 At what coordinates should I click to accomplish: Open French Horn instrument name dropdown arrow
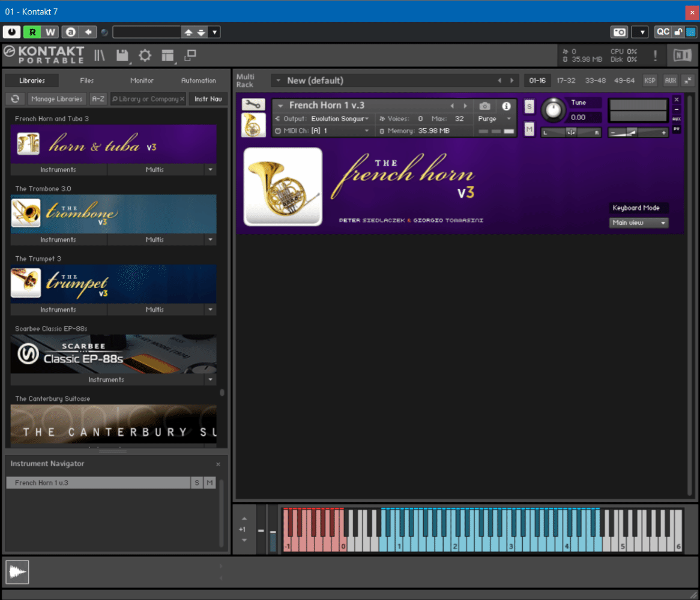coord(280,106)
